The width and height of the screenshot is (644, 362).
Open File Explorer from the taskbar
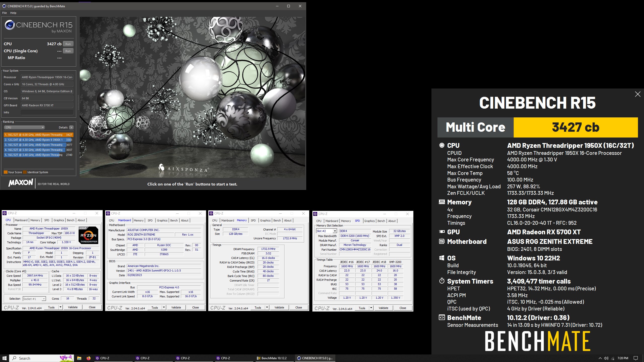(x=79, y=358)
